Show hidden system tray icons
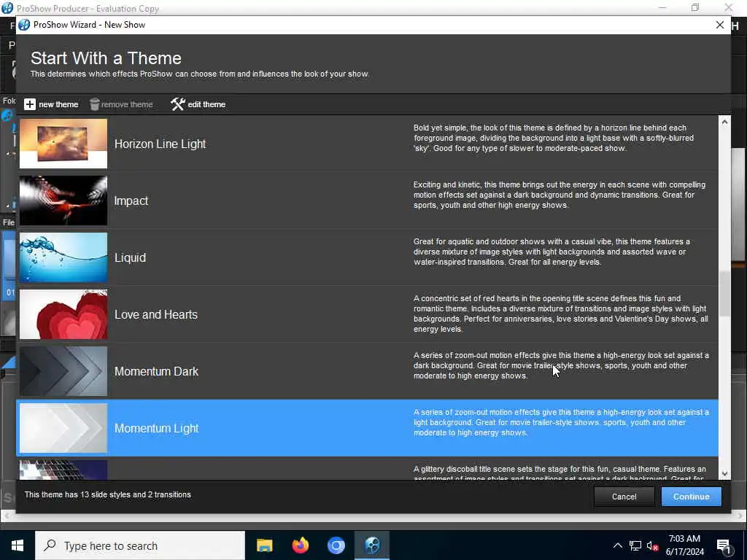The width and height of the screenshot is (747, 560). click(617, 545)
